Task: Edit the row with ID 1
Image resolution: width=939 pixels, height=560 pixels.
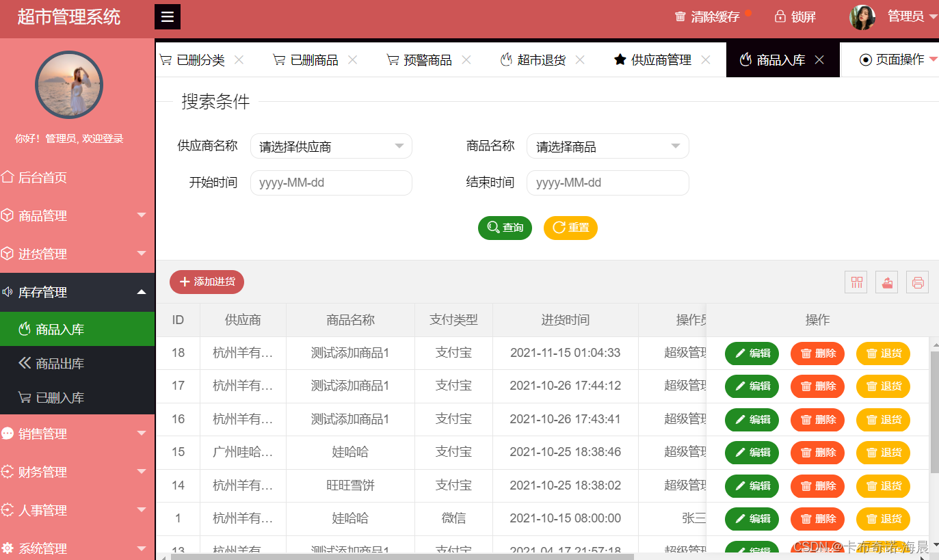Action: (x=752, y=519)
